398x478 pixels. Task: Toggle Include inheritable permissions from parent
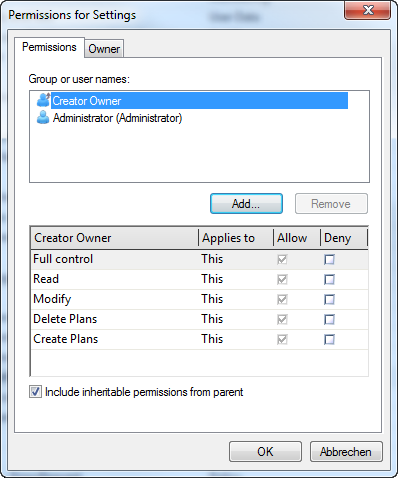(35, 392)
